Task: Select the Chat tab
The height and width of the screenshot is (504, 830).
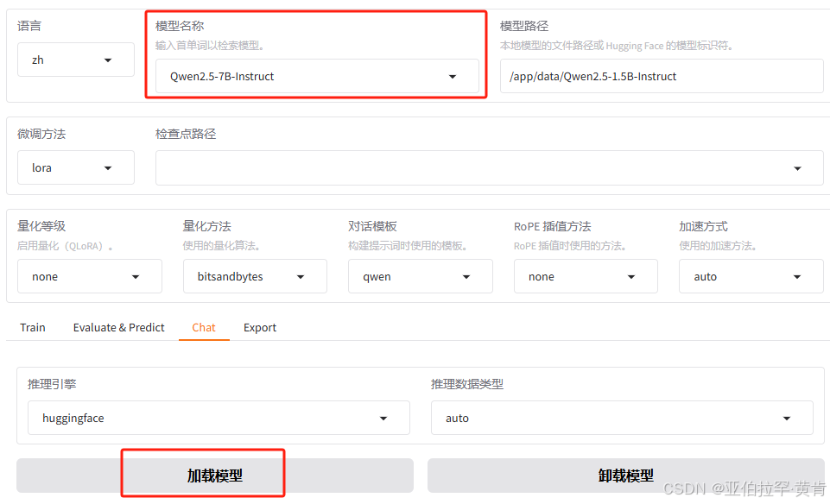Action: 204,327
